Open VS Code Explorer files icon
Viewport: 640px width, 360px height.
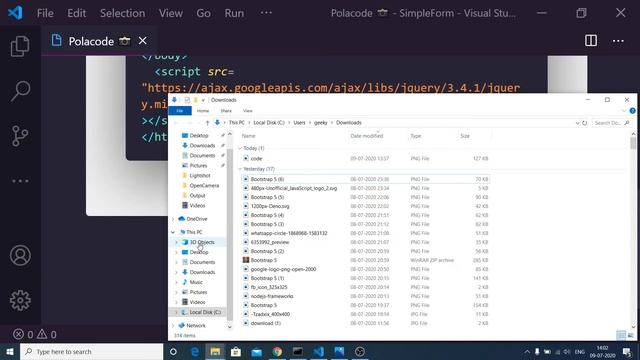(x=20, y=46)
